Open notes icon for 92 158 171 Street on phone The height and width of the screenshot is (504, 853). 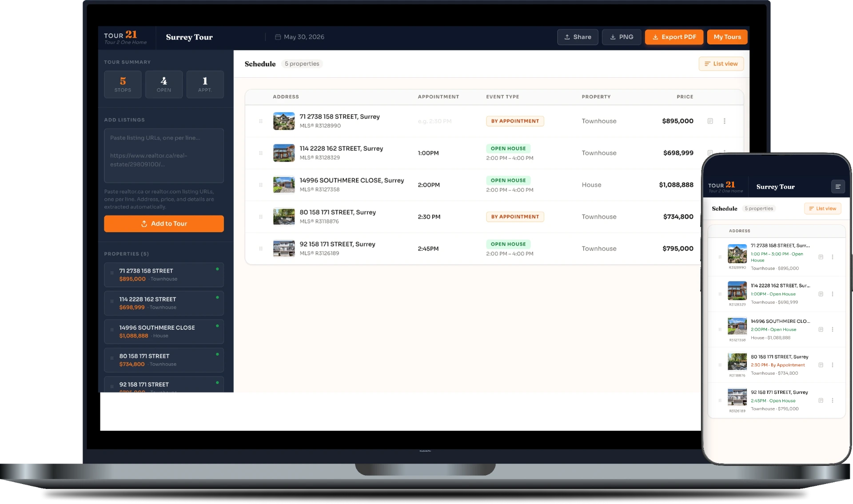[821, 401]
